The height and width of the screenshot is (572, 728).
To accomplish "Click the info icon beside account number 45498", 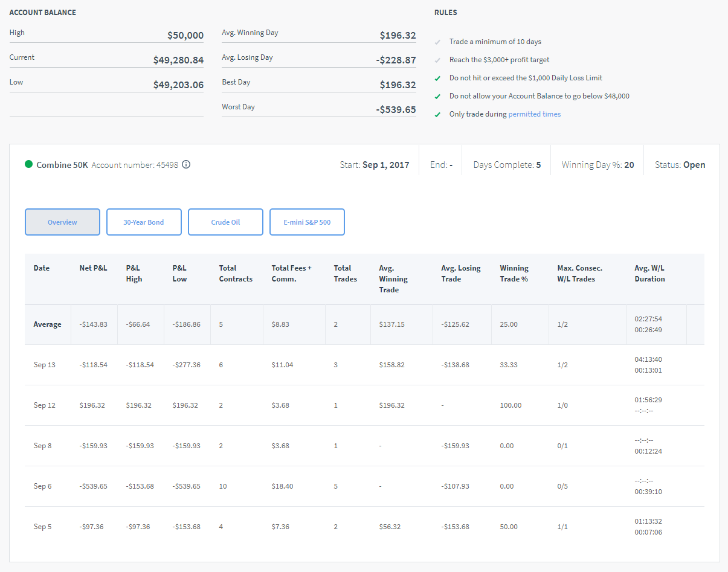I will click(186, 164).
